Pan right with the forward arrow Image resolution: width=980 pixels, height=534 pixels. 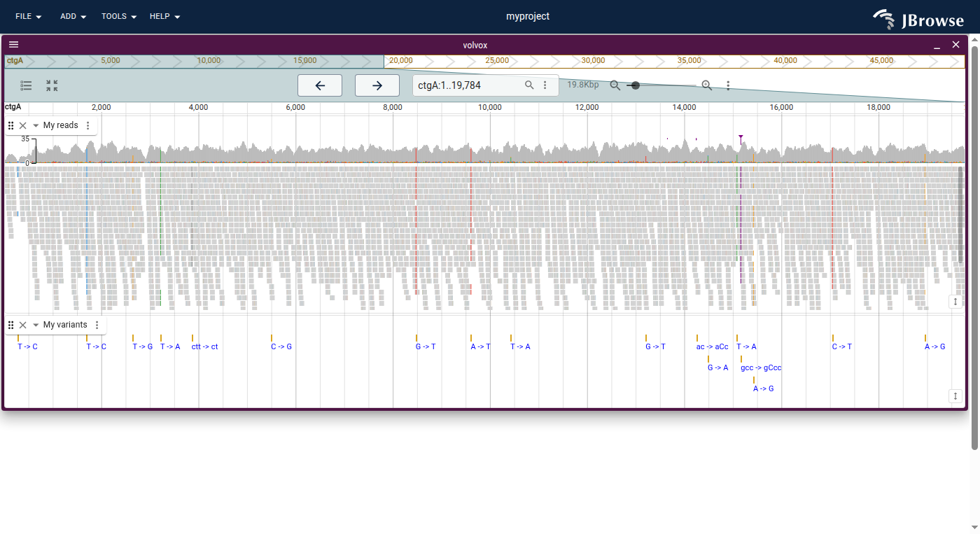coord(377,85)
